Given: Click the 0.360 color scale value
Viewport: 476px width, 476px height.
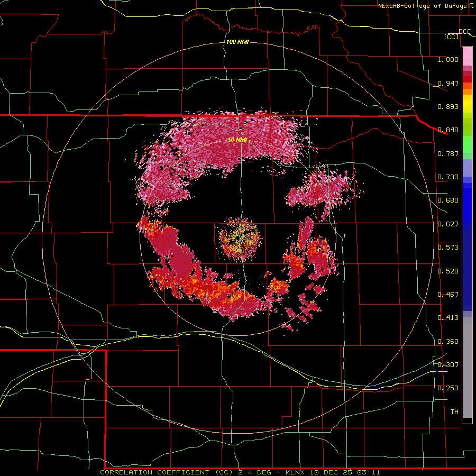Looking at the screenshot, I should [448, 342].
